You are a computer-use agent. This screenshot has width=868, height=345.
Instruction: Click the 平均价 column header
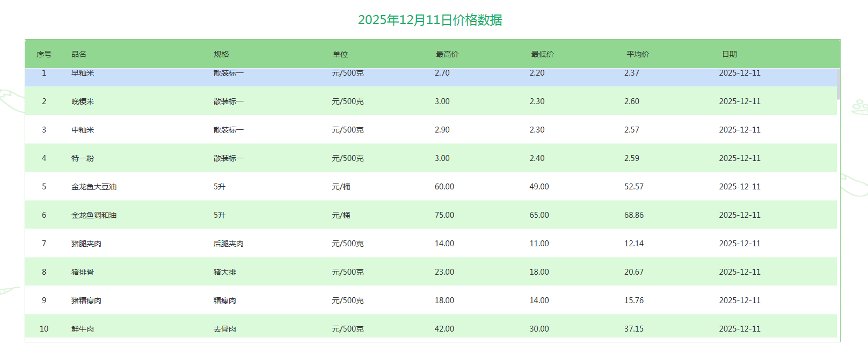click(637, 54)
